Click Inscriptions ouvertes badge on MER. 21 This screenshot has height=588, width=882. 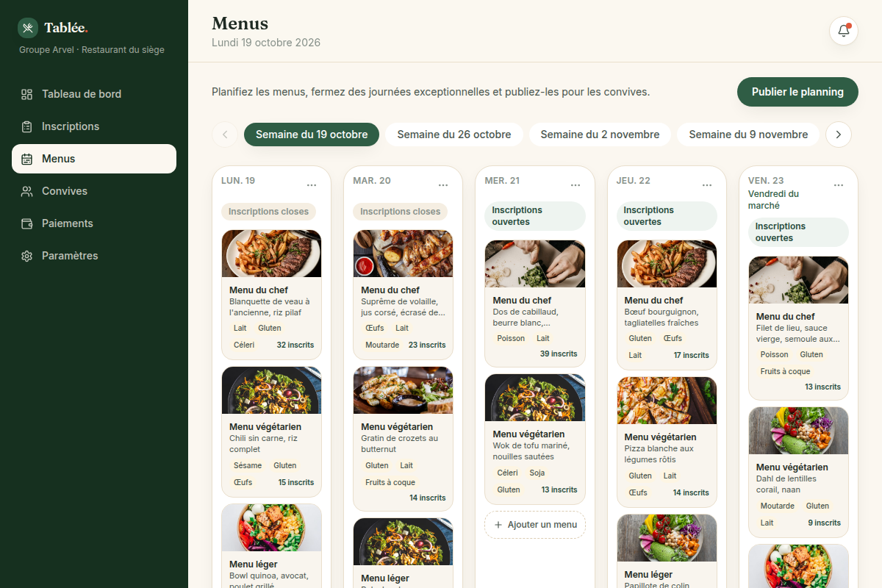(535, 216)
